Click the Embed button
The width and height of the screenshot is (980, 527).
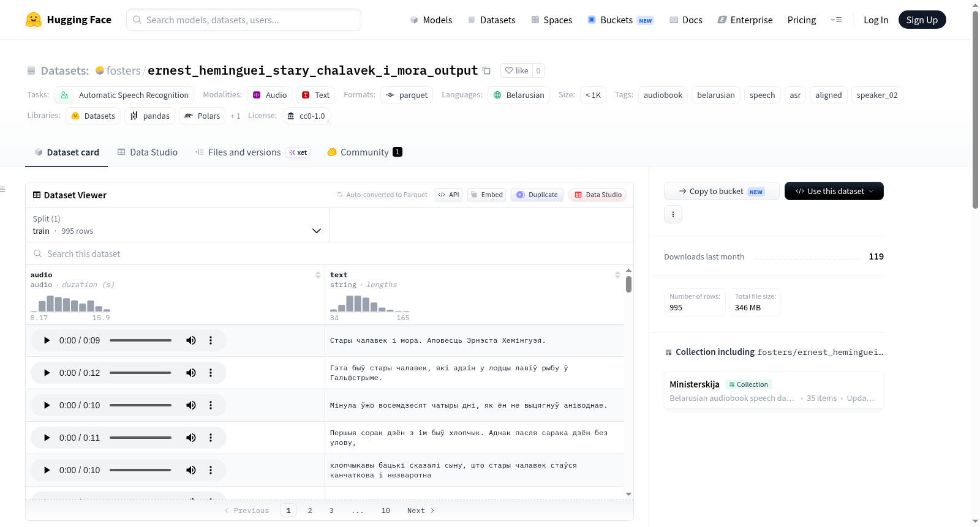click(486, 195)
